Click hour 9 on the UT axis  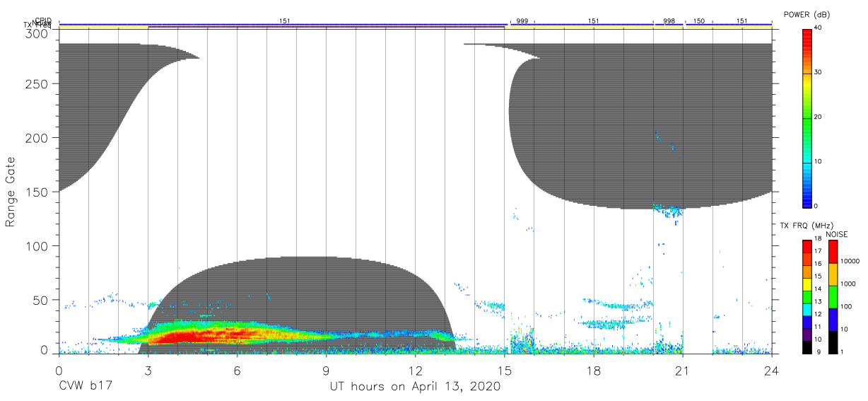[x=326, y=371]
